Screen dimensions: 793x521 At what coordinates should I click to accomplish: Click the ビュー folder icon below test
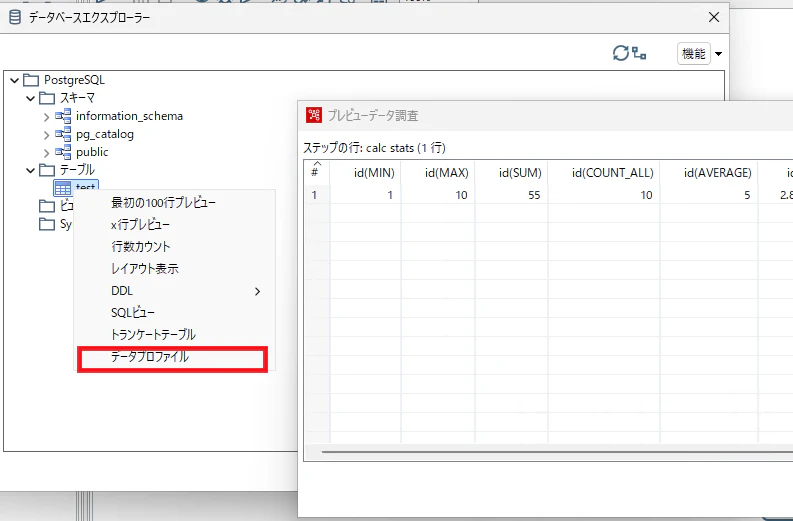(47, 206)
